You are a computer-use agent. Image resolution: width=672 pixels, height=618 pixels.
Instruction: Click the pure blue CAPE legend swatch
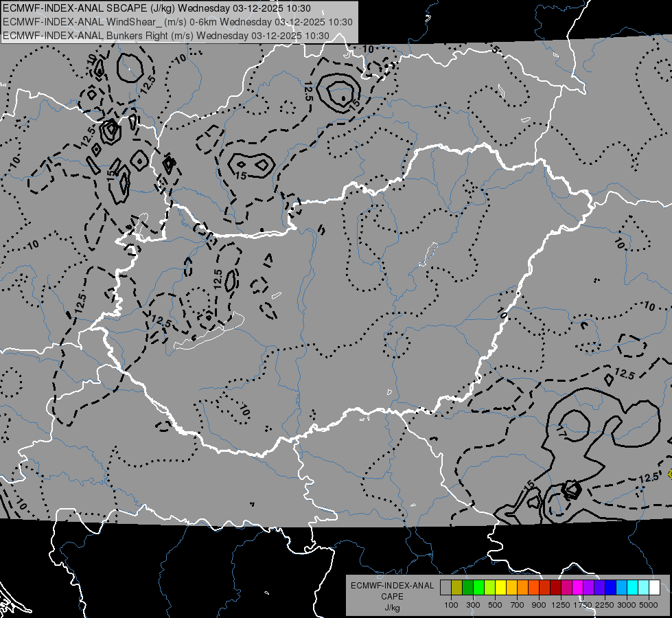click(611, 588)
